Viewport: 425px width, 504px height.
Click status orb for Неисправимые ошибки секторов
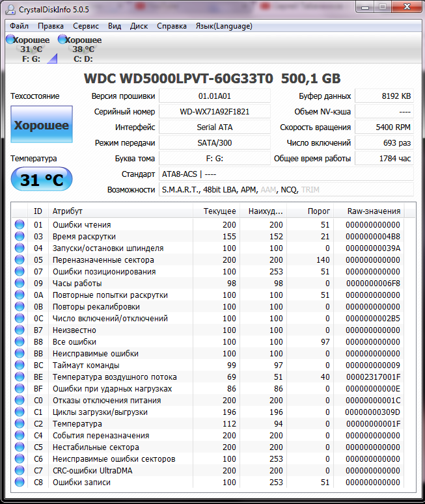(20, 458)
